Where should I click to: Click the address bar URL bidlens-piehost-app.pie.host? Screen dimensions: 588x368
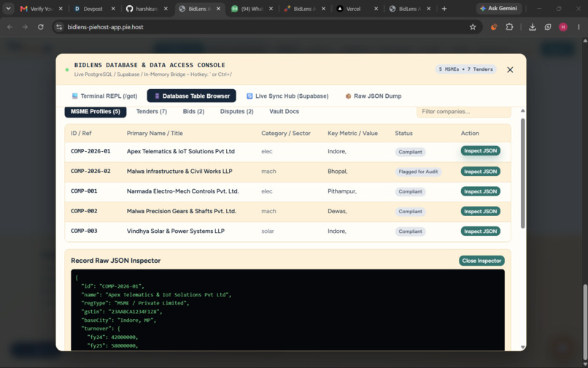105,27
